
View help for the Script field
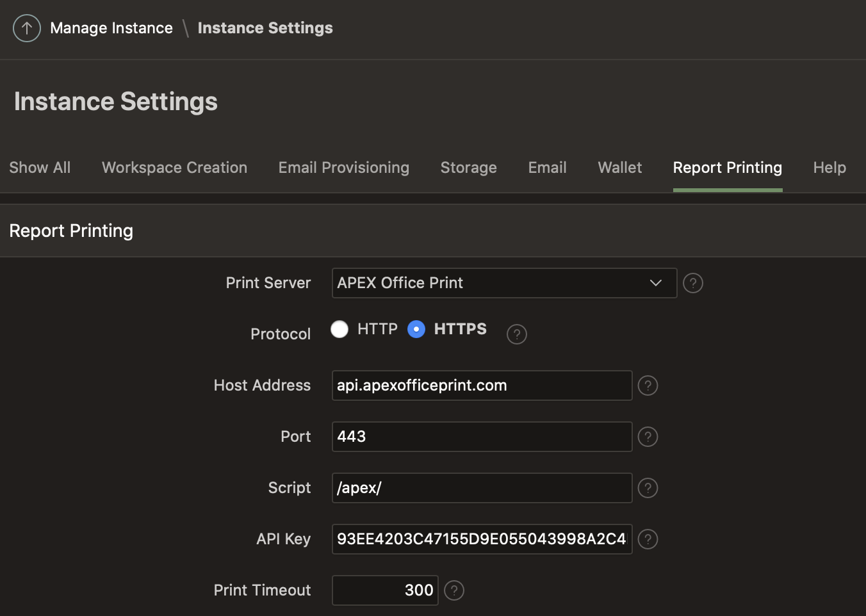pos(648,488)
